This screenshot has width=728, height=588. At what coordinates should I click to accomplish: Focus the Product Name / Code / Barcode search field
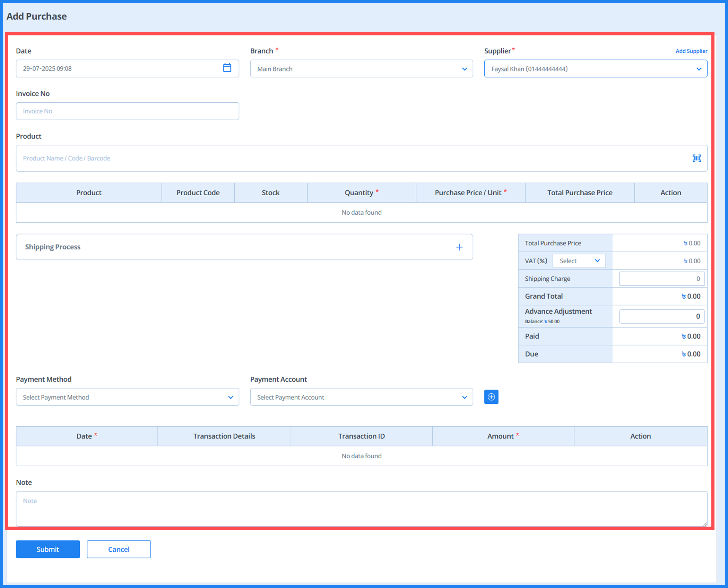point(347,158)
